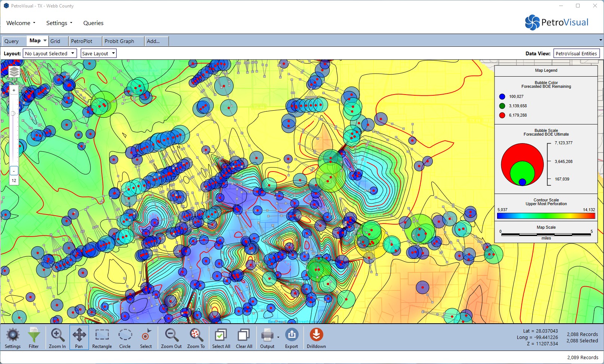Viewport: 604px width, 364px height.
Task: Click the map zoom plus button
Action: pyautogui.click(x=14, y=90)
